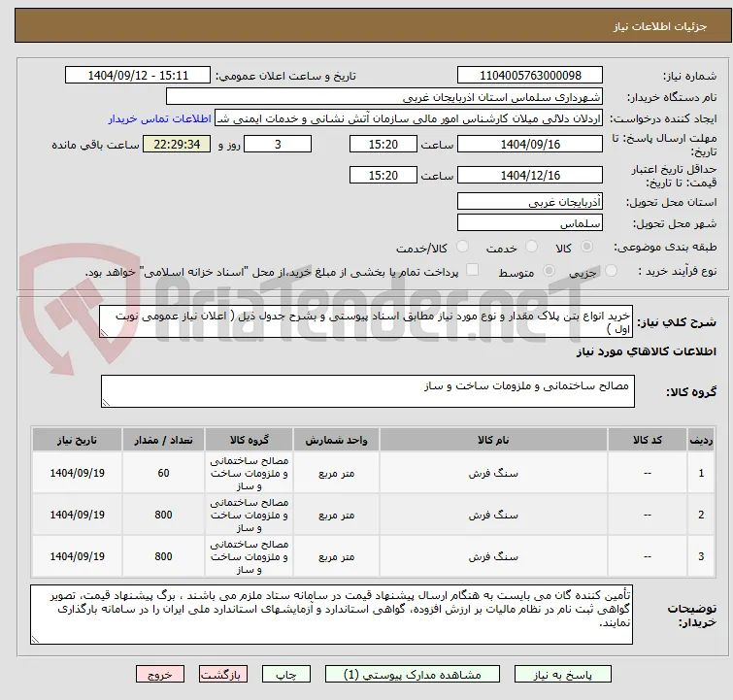This screenshot has width=733, height=700.
Task: Click the اطلاعات کالاهای مورد نیاز heading
Action: click(x=646, y=351)
